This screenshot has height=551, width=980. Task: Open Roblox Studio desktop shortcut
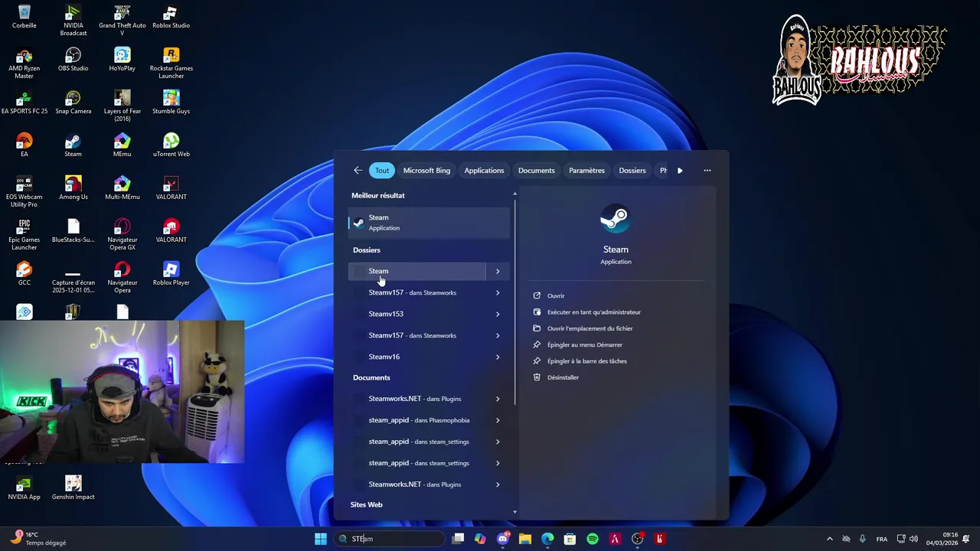[171, 17]
